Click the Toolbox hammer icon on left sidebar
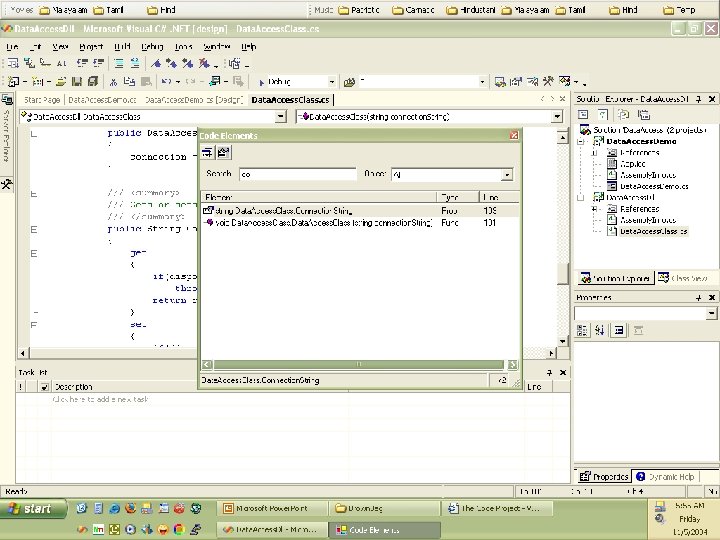The width and height of the screenshot is (720, 540). pyautogui.click(x=7, y=185)
